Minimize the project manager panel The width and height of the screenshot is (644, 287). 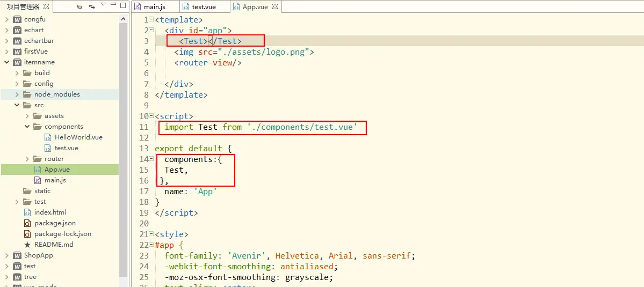pyautogui.click(x=113, y=5)
